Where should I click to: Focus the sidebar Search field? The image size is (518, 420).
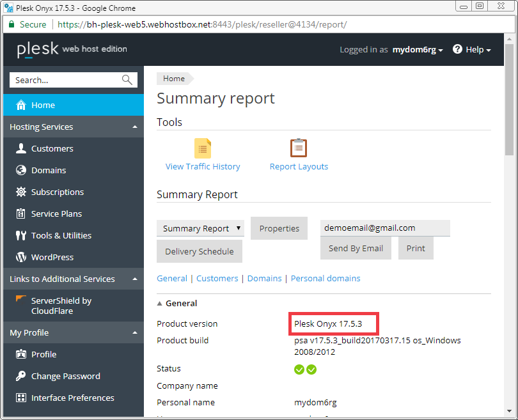[x=74, y=80]
